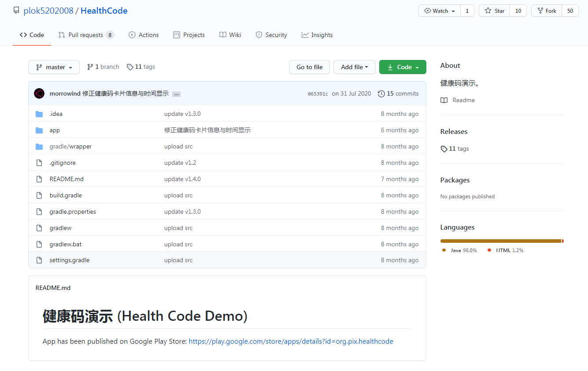Click the morrowind author avatar
Viewport: 588px width, 371px height.
pos(39,93)
